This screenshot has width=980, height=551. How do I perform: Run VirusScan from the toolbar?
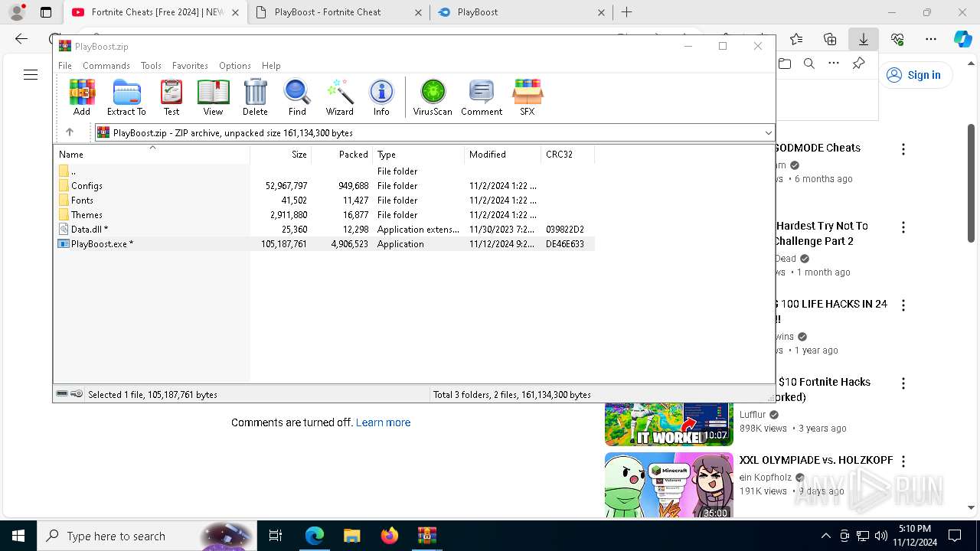(x=433, y=97)
